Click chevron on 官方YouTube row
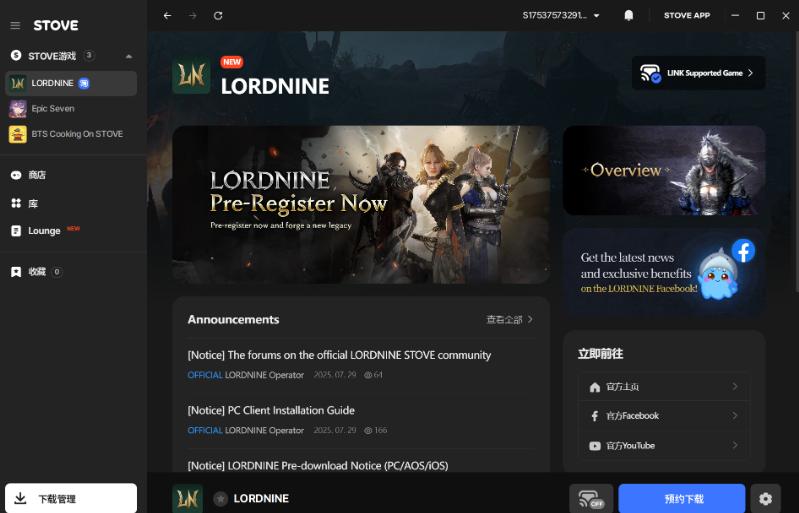799x513 pixels. (x=735, y=445)
